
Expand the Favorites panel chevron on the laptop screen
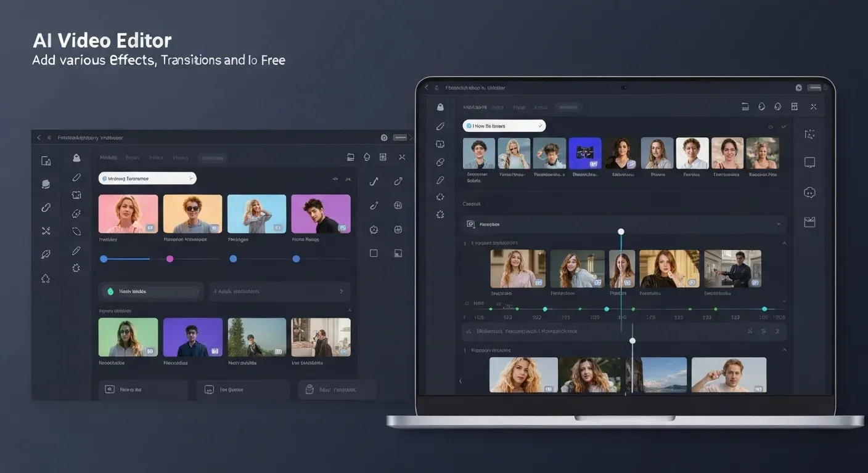(x=779, y=224)
